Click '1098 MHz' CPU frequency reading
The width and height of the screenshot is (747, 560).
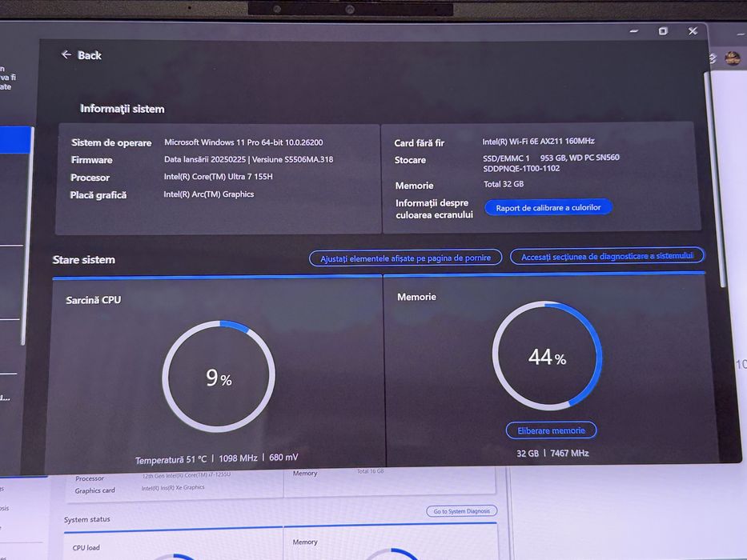tap(239, 458)
